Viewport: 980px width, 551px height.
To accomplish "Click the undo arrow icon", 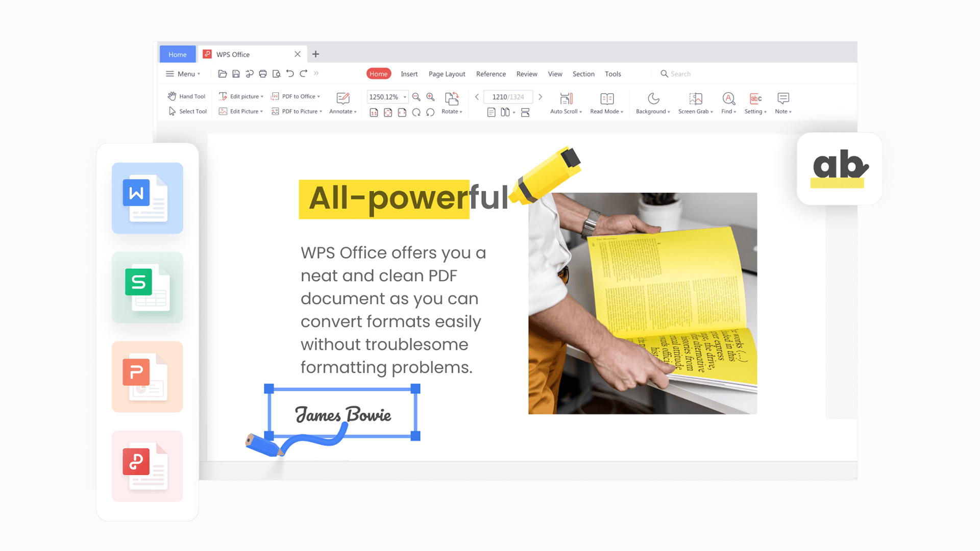I will 290,74.
